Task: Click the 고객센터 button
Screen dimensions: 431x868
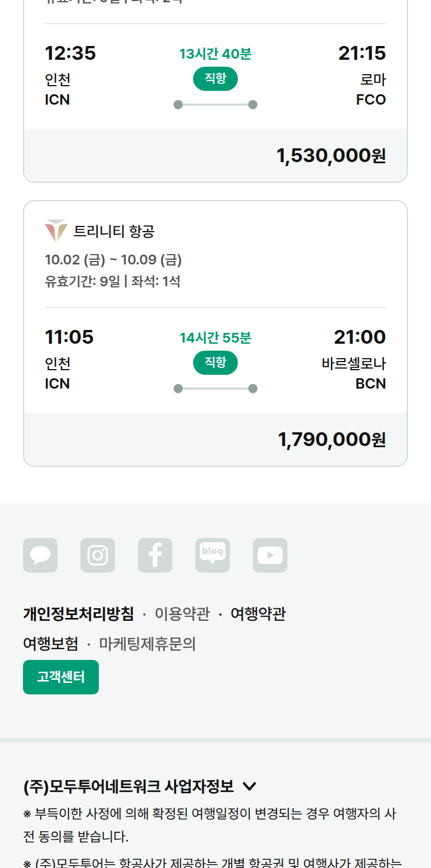Action: (x=61, y=677)
